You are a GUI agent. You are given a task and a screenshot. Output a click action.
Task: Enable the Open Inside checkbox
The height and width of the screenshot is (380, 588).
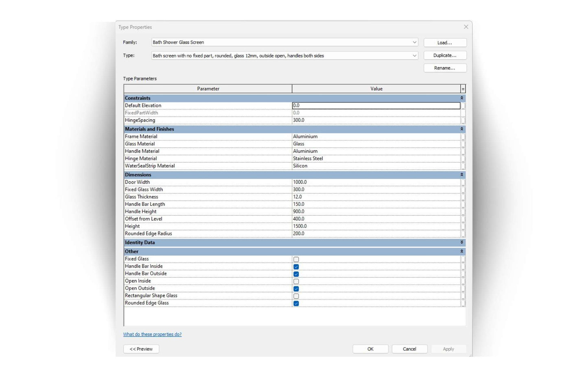point(296,282)
